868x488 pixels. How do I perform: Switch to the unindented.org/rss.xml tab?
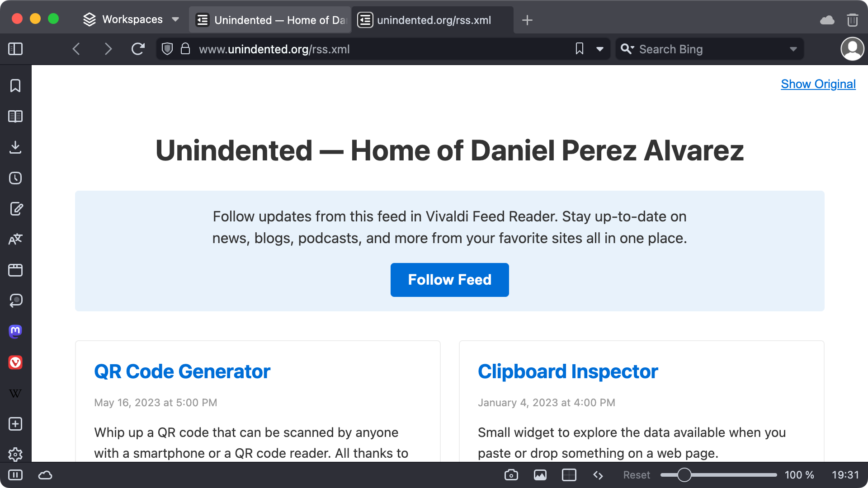coord(433,20)
